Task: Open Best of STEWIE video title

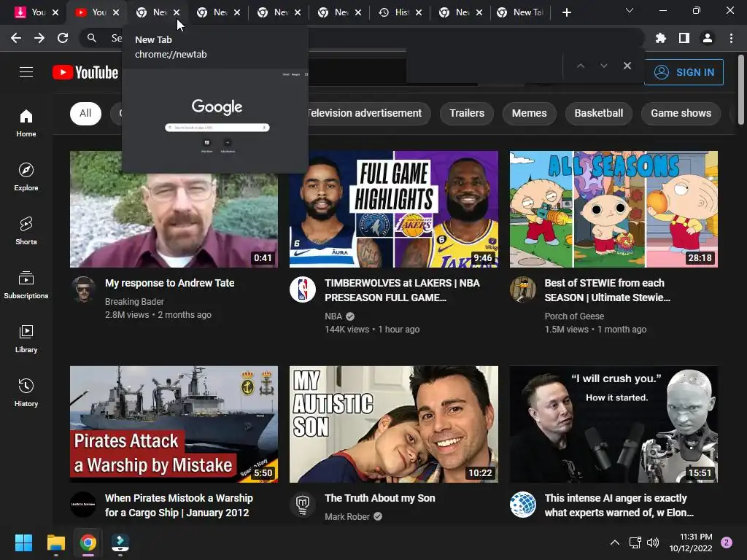Action: pyautogui.click(x=608, y=290)
